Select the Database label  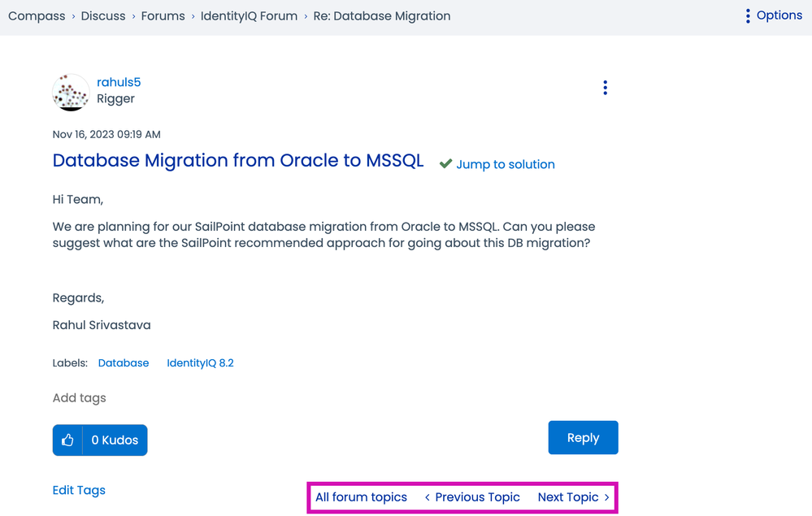click(124, 363)
